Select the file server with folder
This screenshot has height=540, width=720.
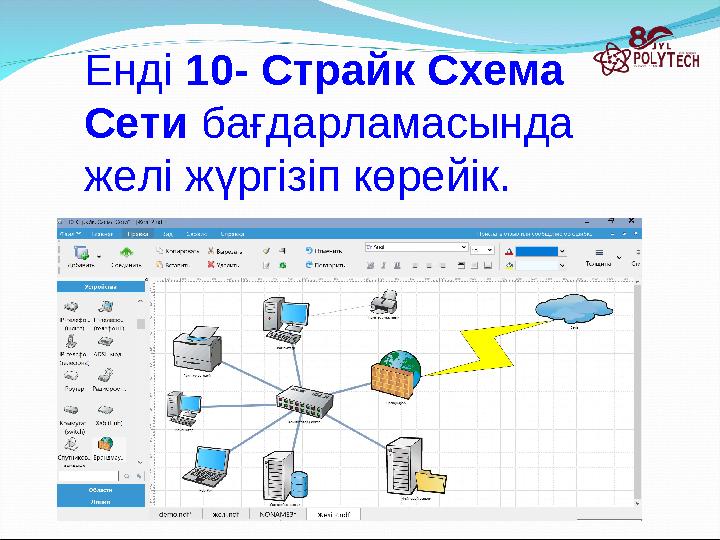point(416,467)
